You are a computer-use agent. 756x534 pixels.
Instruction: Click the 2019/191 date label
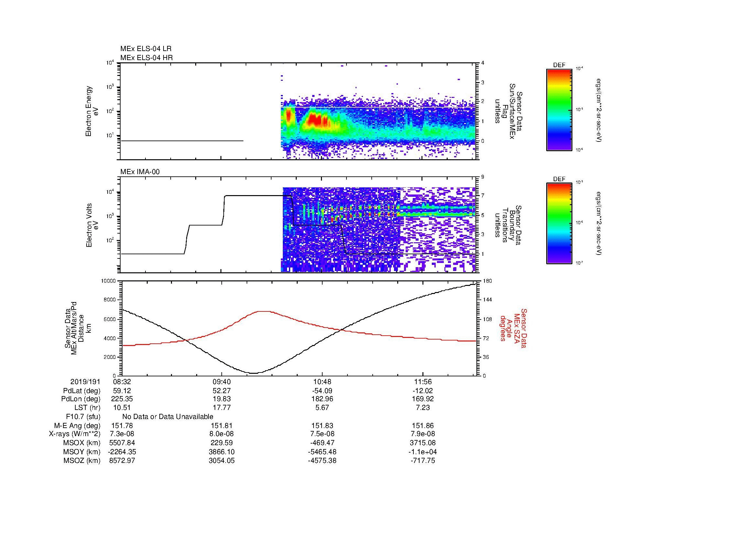point(85,382)
